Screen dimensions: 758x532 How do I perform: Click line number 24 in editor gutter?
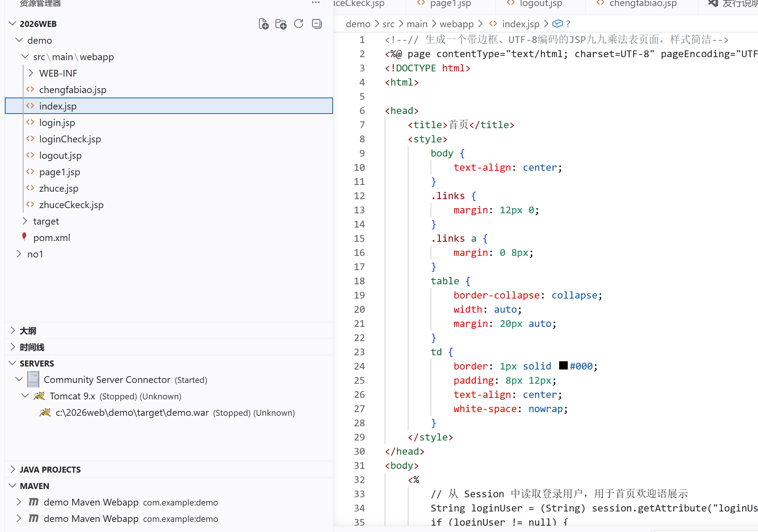(x=359, y=366)
